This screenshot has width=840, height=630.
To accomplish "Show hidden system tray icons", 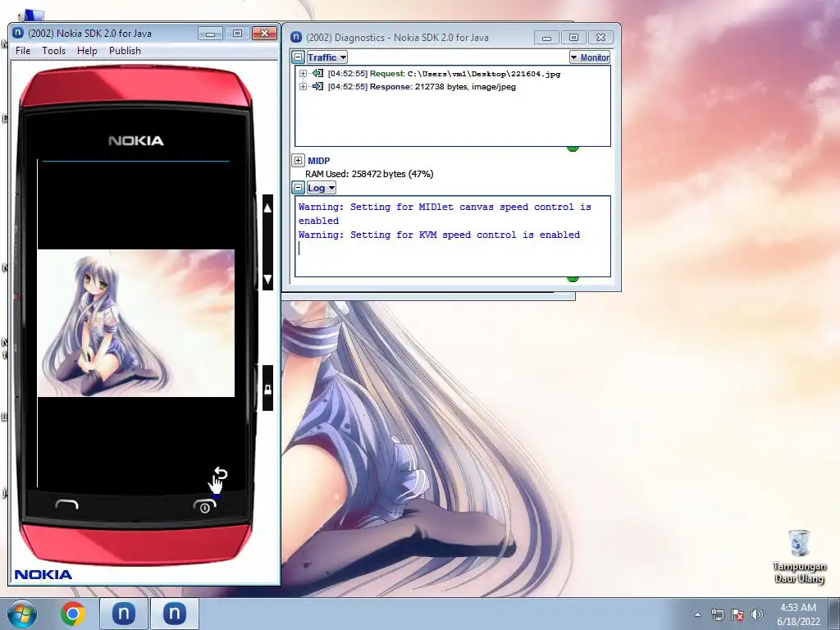I will click(x=697, y=614).
